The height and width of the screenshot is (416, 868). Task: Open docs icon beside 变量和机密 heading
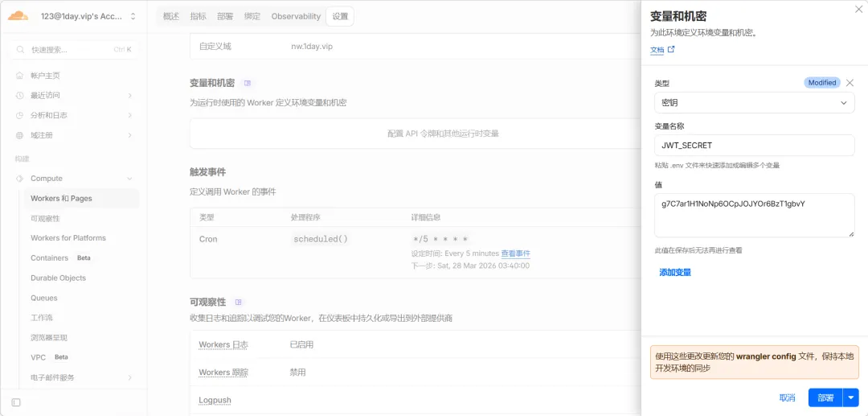click(x=248, y=83)
